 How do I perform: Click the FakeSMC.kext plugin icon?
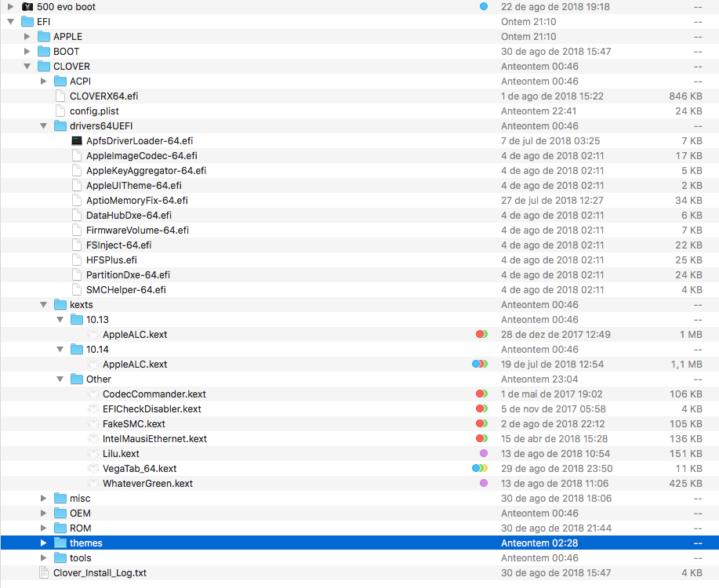[93, 424]
